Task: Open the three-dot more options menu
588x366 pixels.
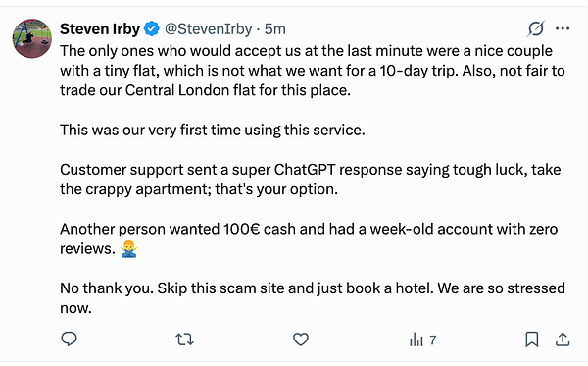Action: click(563, 28)
